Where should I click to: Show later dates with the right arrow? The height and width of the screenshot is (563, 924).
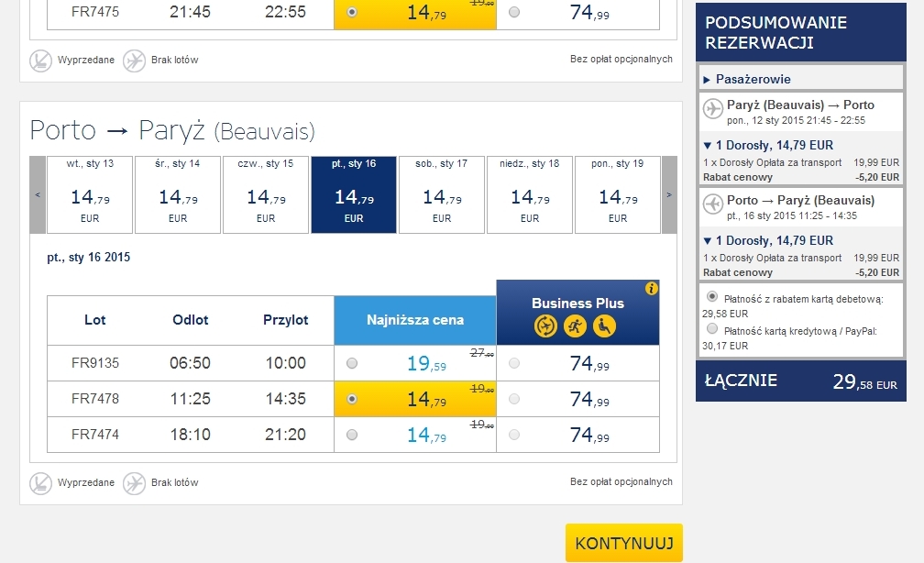(x=669, y=194)
